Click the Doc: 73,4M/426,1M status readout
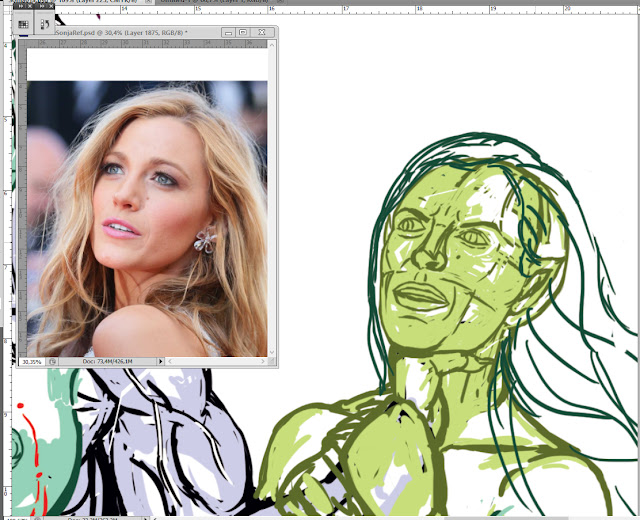Viewport: 640px width, 520px height. click(107, 362)
